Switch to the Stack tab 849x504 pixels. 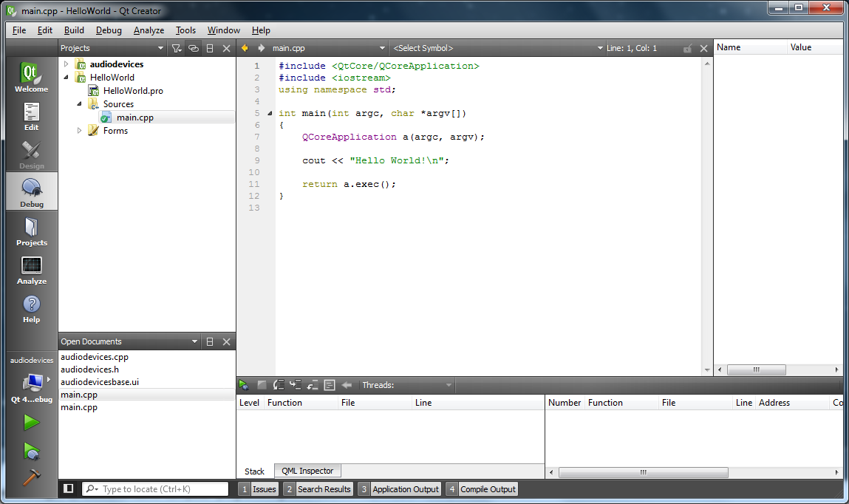[x=254, y=471]
